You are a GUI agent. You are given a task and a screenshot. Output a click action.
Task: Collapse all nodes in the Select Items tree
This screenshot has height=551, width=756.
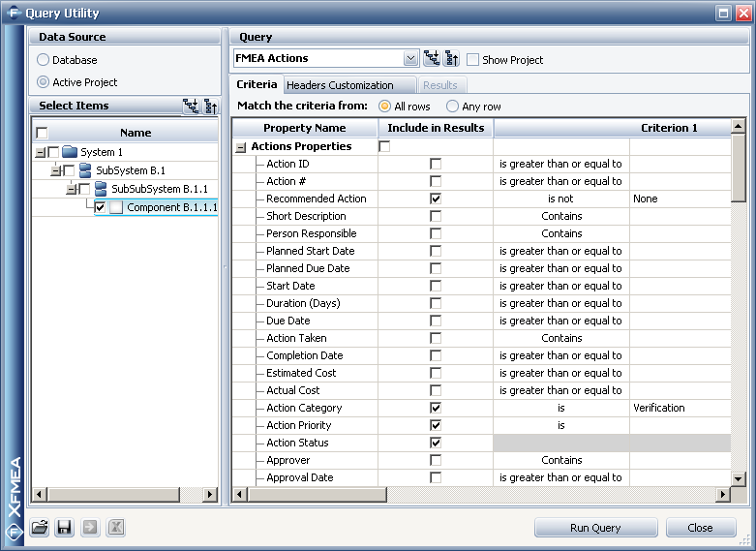point(210,107)
